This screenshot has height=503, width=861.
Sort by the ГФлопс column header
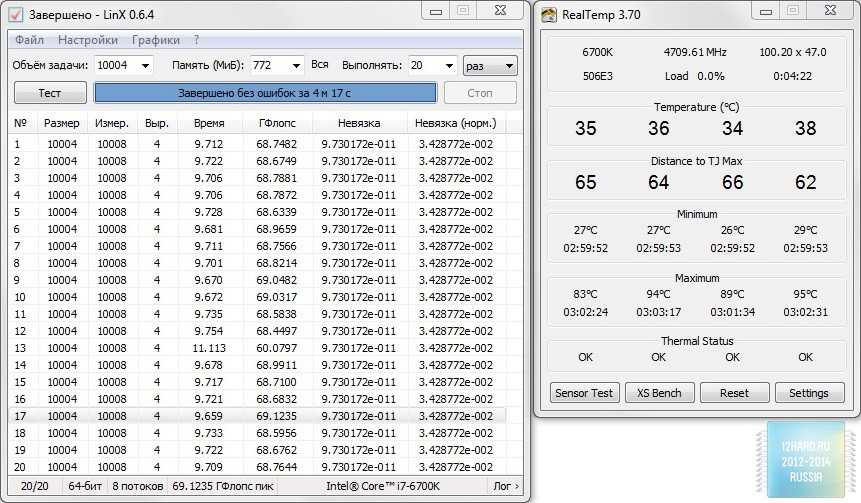tap(276, 123)
